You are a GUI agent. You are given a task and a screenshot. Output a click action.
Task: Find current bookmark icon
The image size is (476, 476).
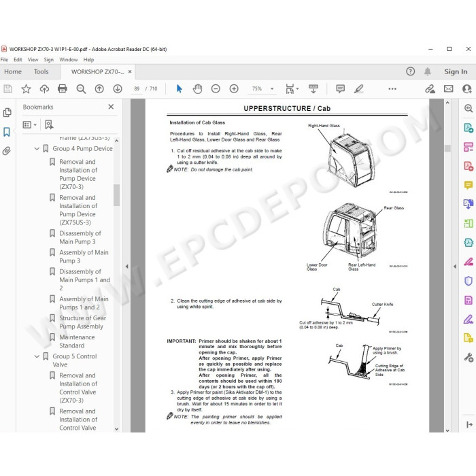point(49,124)
